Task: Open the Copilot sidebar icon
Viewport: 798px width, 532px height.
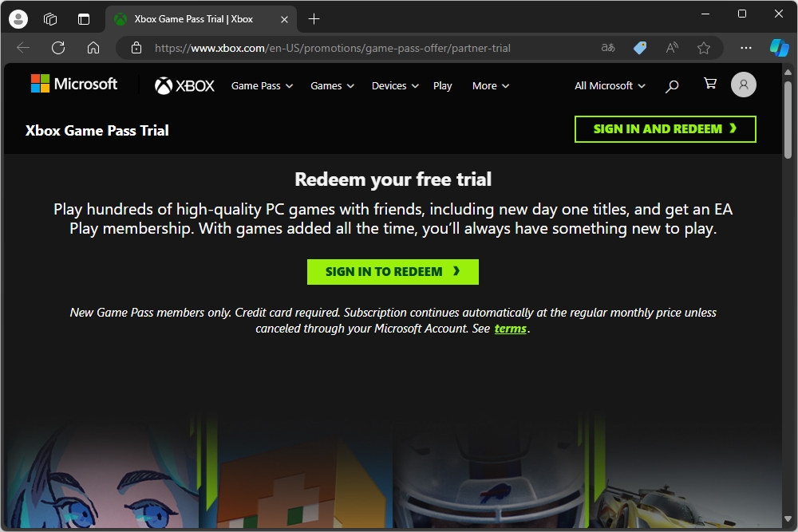Action: 779,48
